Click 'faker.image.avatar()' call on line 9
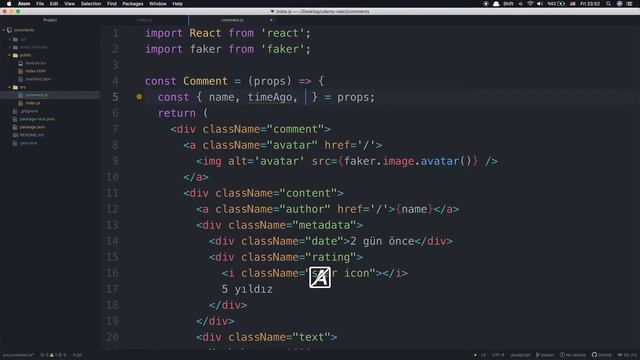This screenshot has width=640, height=360. tap(408, 161)
